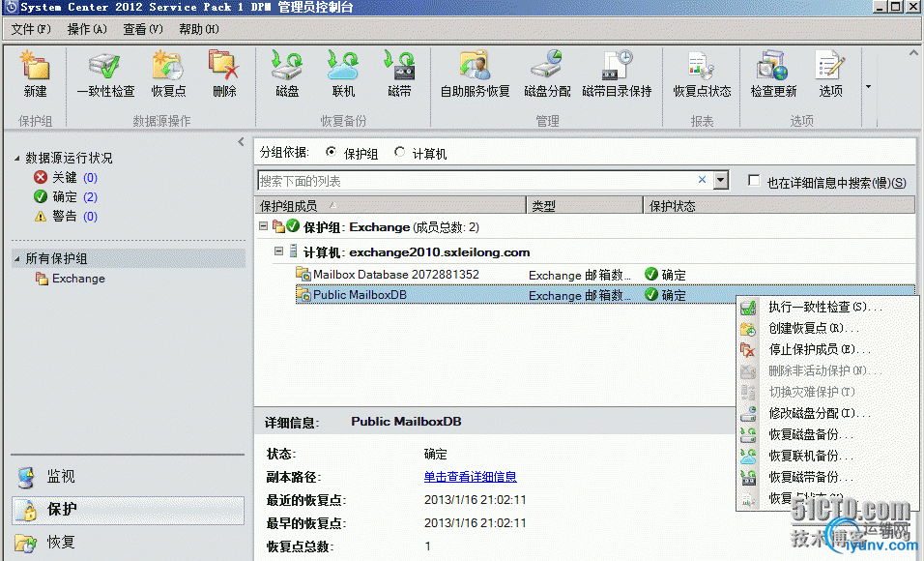Open the 帮助(H) menu
Viewport: 924px width, 561px height.
(x=198, y=29)
